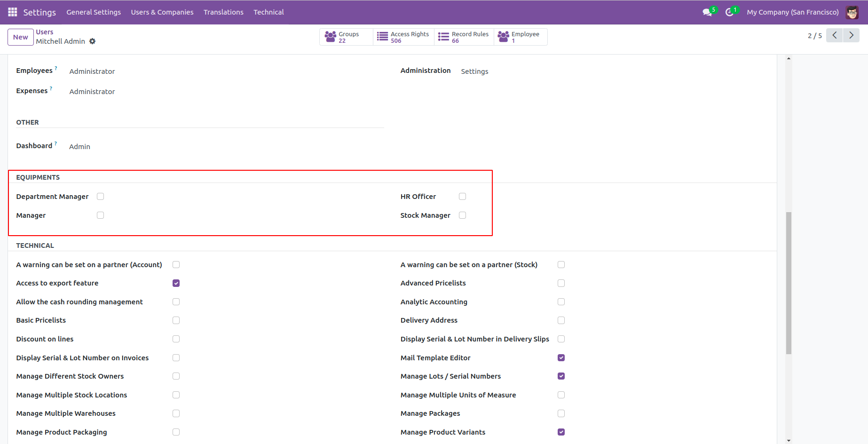Open the apps grid menu icon
868x444 pixels.
[x=13, y=12]
